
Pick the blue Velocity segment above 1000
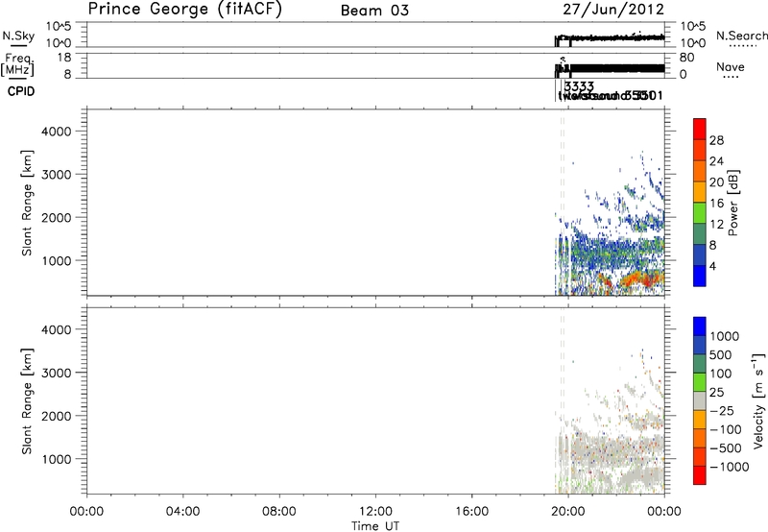coord(700,326)
